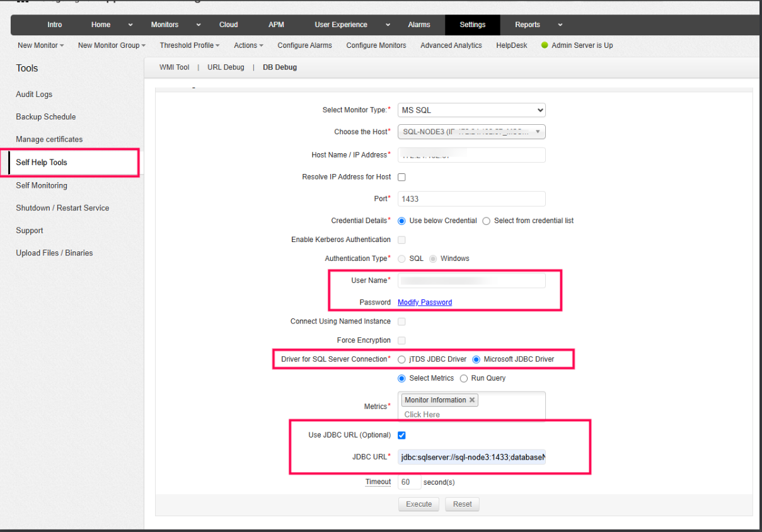This screenshot has height=532, width=762.
Task: Open the Select Monitor Type dropdown
Action: 471,110
